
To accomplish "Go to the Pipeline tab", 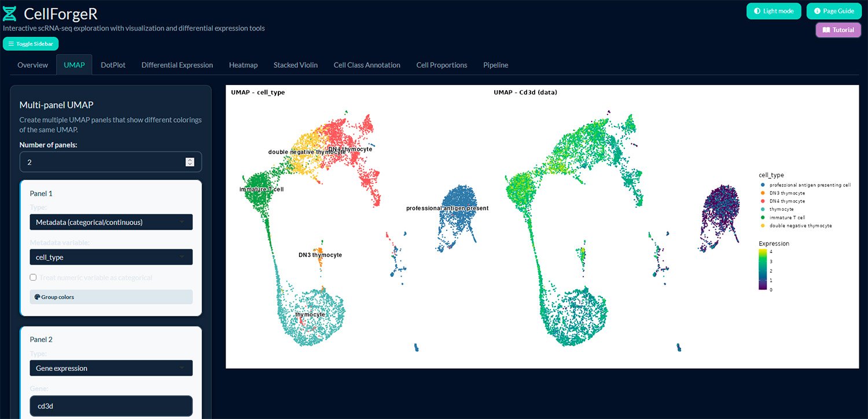I will tap(496, 65).
